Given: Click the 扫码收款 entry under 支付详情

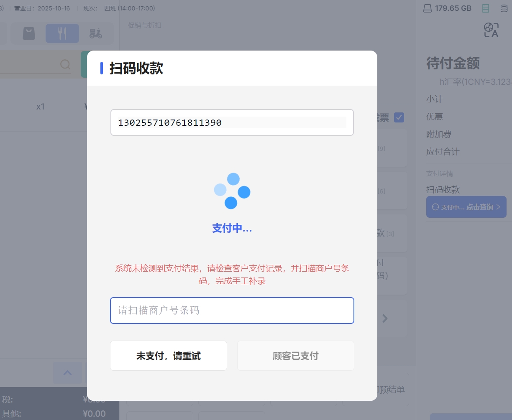Looking at the screenshot, I should pyautogui.click(x=443, y=189).
